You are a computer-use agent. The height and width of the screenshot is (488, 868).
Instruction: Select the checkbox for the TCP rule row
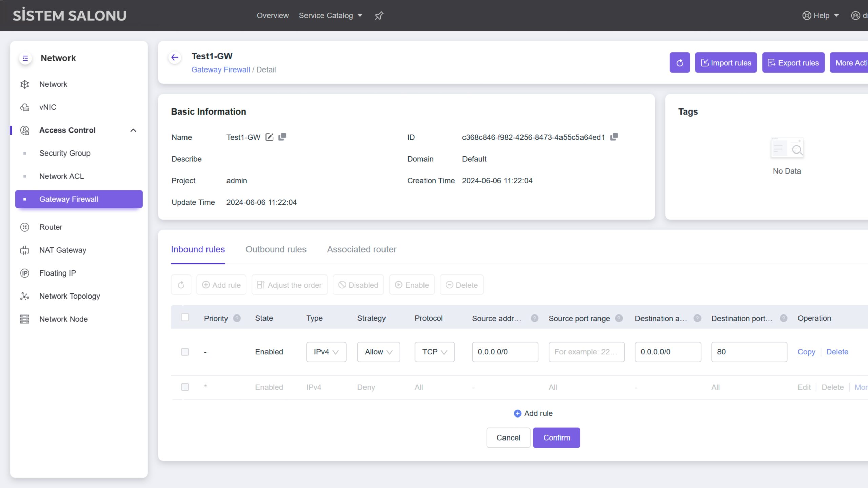point(185,352)
